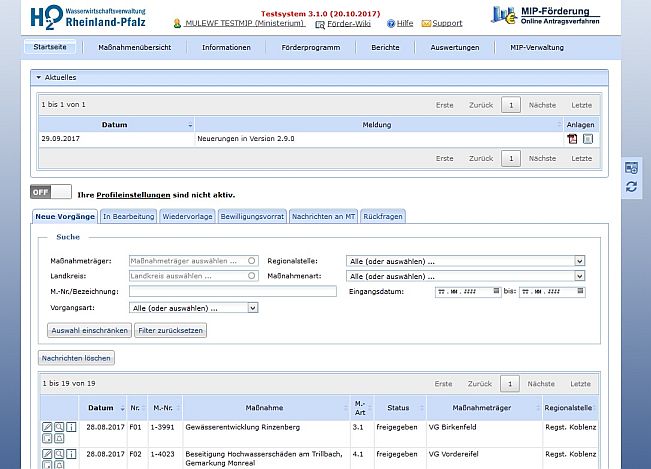Click the user icon beside MULEWF TESTMIP
This screenshot has width=651, height=469.
[x=177, y=24]
